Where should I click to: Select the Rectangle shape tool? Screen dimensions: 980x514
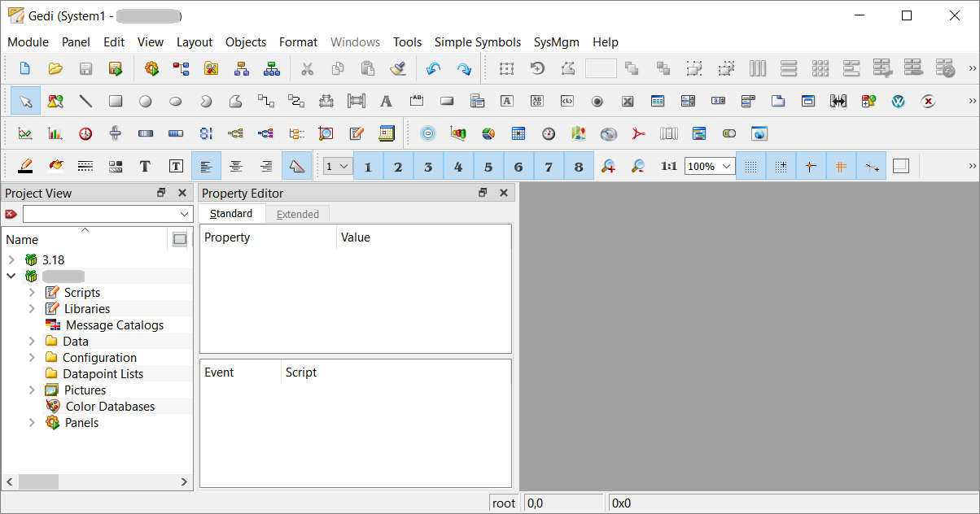(116, 101)
